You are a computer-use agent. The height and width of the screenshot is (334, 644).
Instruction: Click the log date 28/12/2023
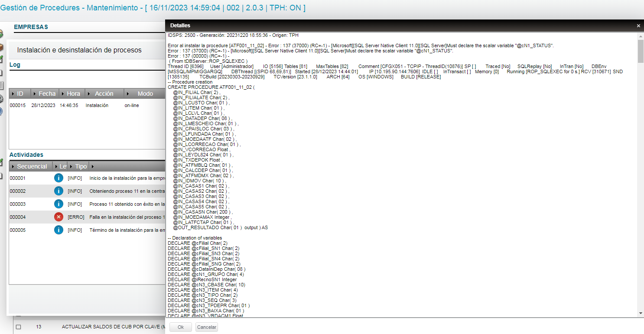click(x=43, y=105)
